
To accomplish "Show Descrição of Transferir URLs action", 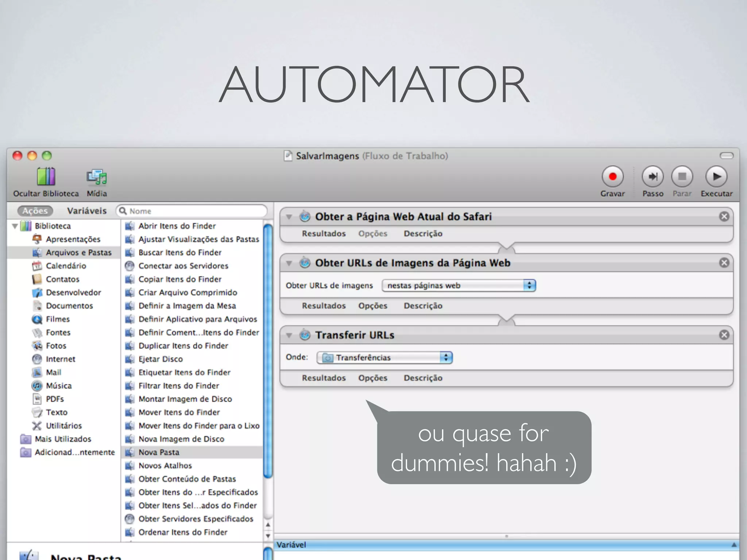I will pos(423,378).
